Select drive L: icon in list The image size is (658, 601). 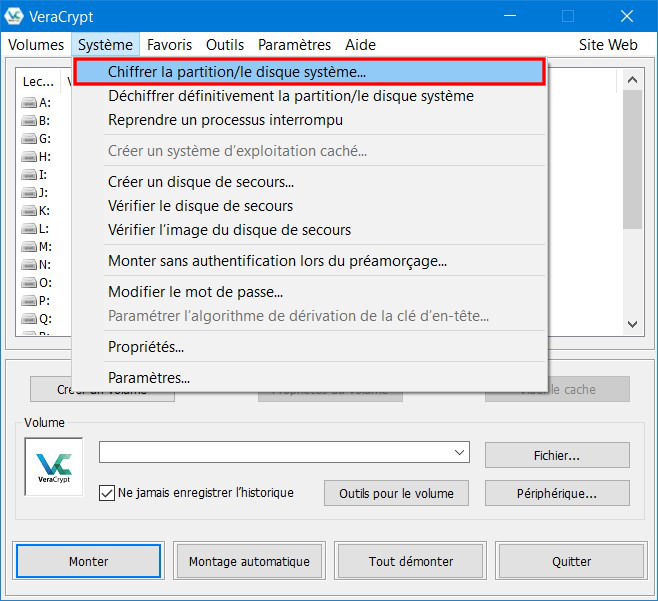tap(29, 229)
